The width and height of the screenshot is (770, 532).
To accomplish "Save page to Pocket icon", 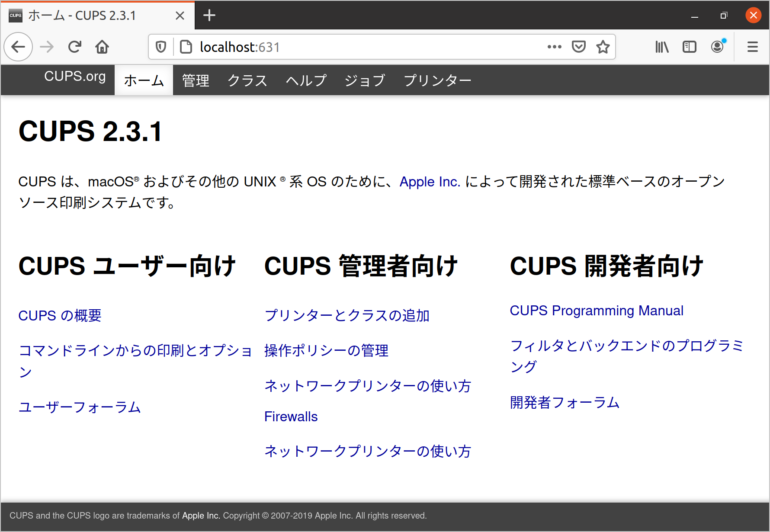I will (x=578, y=47).
